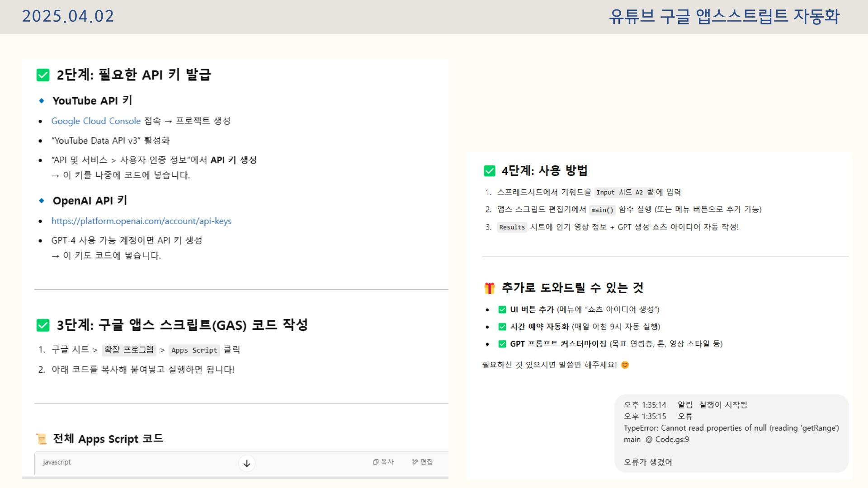Click the blue diamond beside "OpenAI API 키"
The image size is (868, 488).
point(42,200)
